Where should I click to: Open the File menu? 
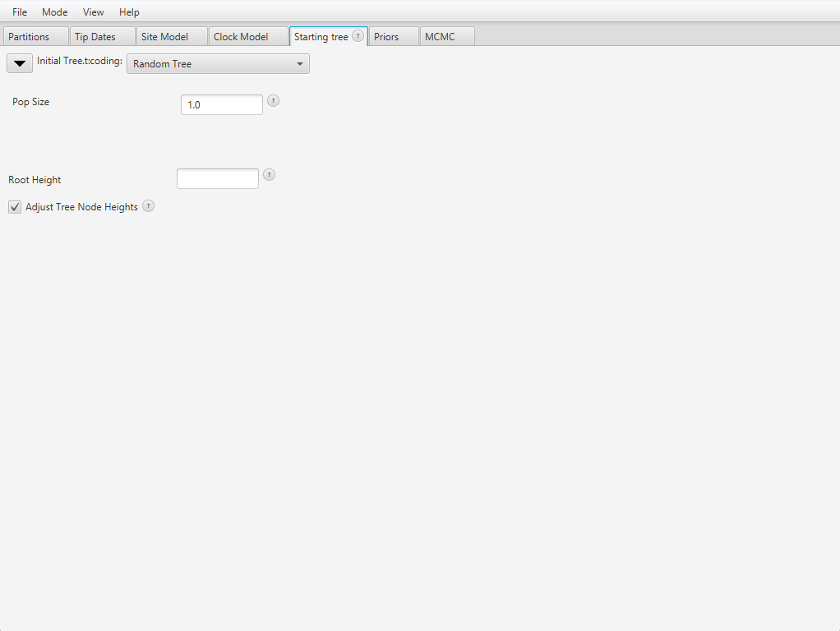pos(20,12)
